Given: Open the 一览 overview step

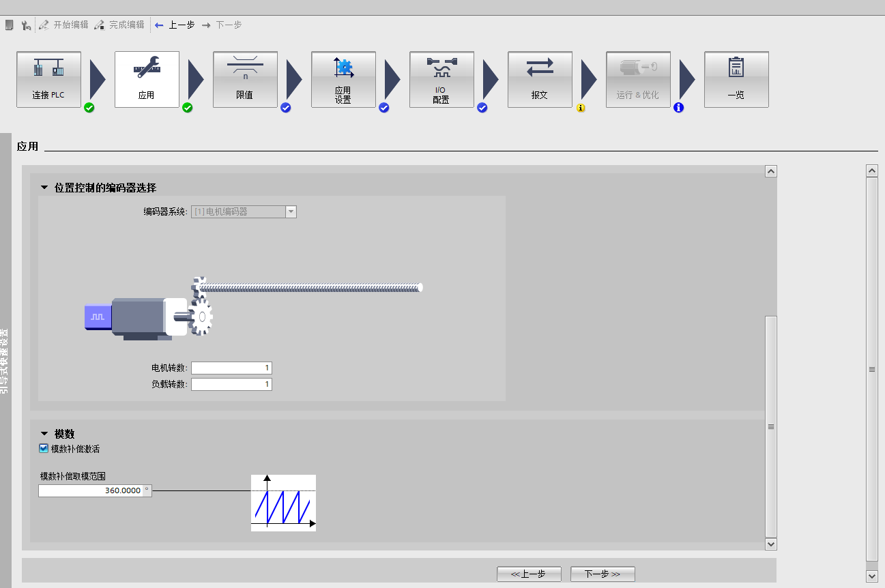Looking at the screenshot, I should [736, 79].
